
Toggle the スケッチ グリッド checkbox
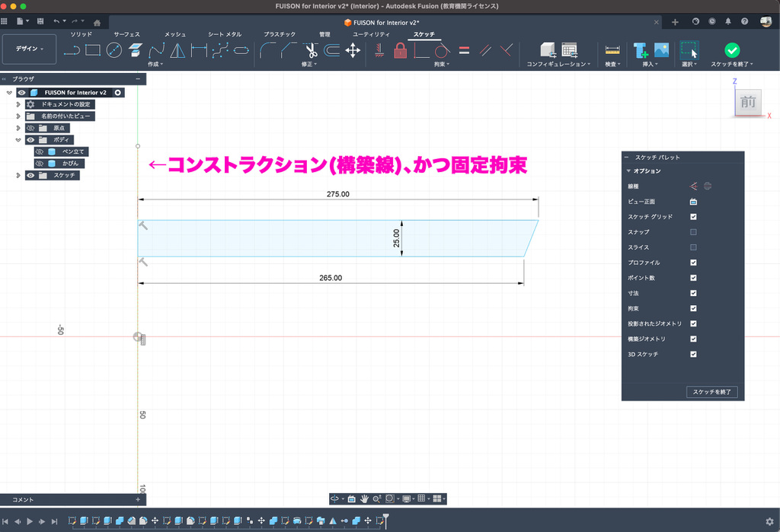click(693, 217)
